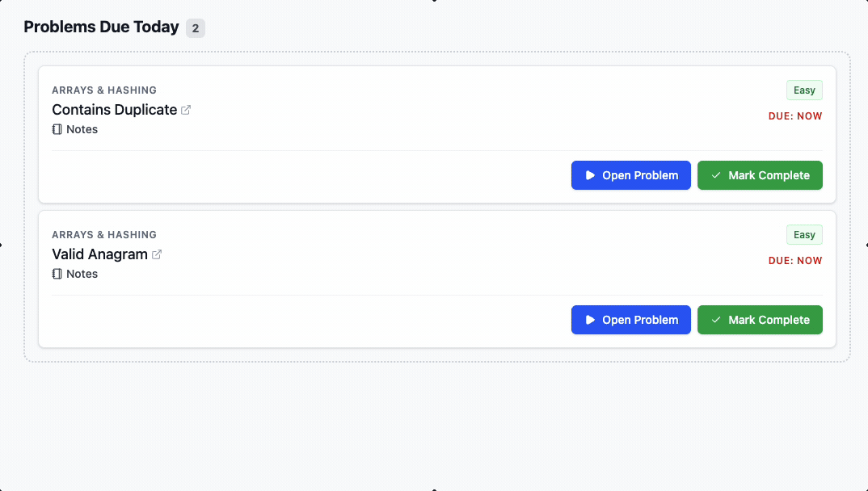Select Arrays & Hashing label above Valid Anagram
This screenshot has height=491, width=868.
coord(104,235)
